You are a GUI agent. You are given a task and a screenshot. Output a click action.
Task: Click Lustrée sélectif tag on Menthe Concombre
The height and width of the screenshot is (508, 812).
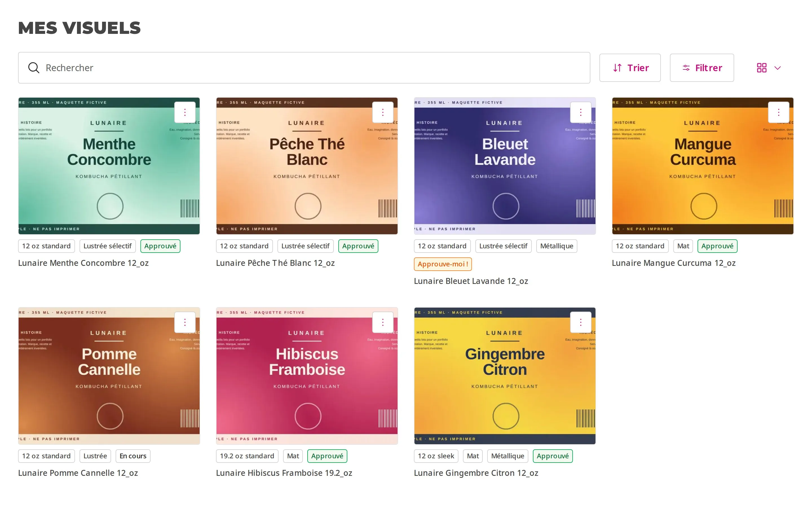pyautogui.click(x=108, y=246)
